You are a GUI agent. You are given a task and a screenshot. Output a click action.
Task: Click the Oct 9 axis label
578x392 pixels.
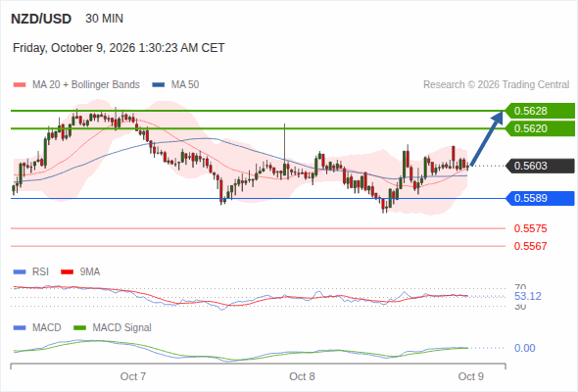(x=471, y=376)
